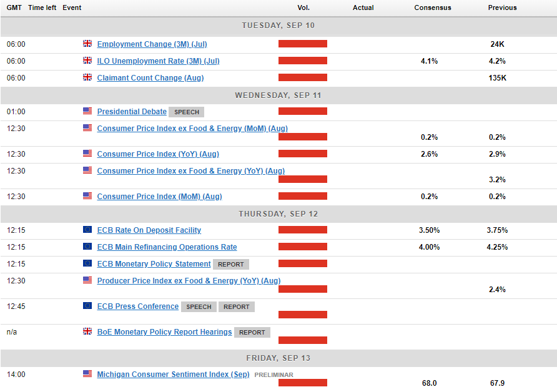Click the REPORT badge for BoE Monetary Policy Report Hearings
Image resolution: width=557 pixels, height=392 pixels.
pos(252,333)
